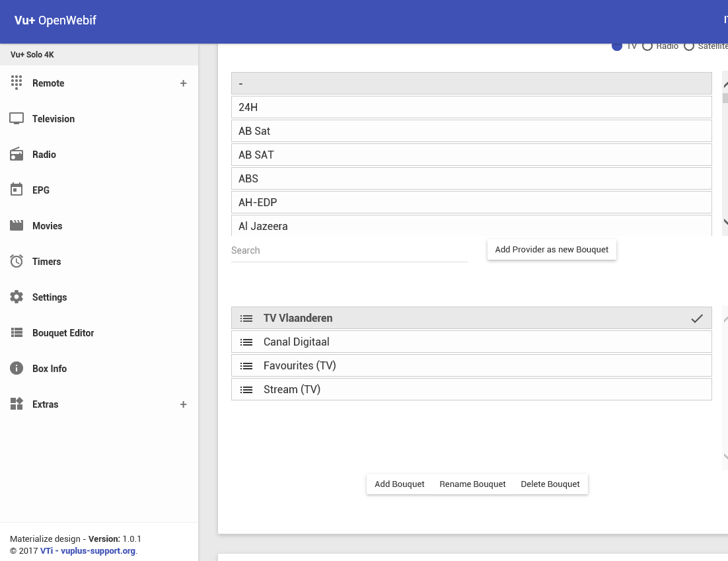Expand the Extras menu with plus sign
The image size is (728, 561).
tap(183, 404)
